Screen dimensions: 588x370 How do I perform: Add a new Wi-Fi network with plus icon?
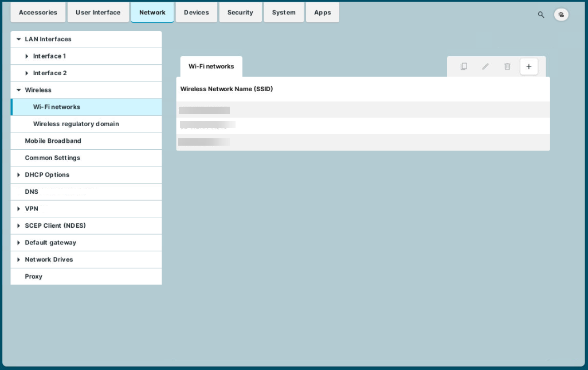[528, 67]
